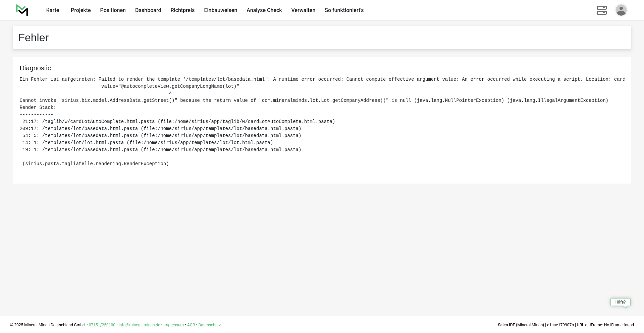Open the server stack icon
The height and width of the screenshot is (333, 644).
[601, 10]
